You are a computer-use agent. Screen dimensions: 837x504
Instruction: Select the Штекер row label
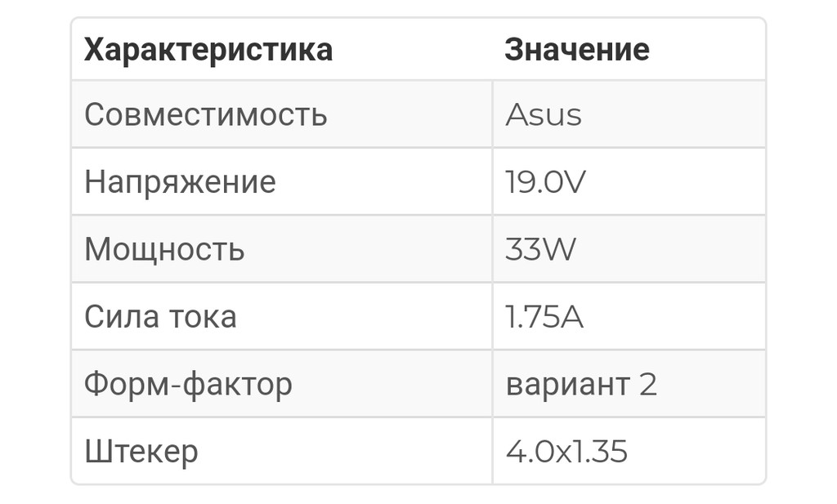[x=141, y=451]
